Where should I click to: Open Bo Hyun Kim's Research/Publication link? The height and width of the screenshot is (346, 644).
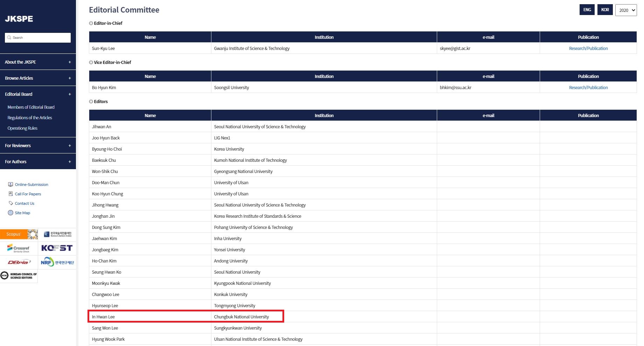pyautogui.click(x=588, y=87)
